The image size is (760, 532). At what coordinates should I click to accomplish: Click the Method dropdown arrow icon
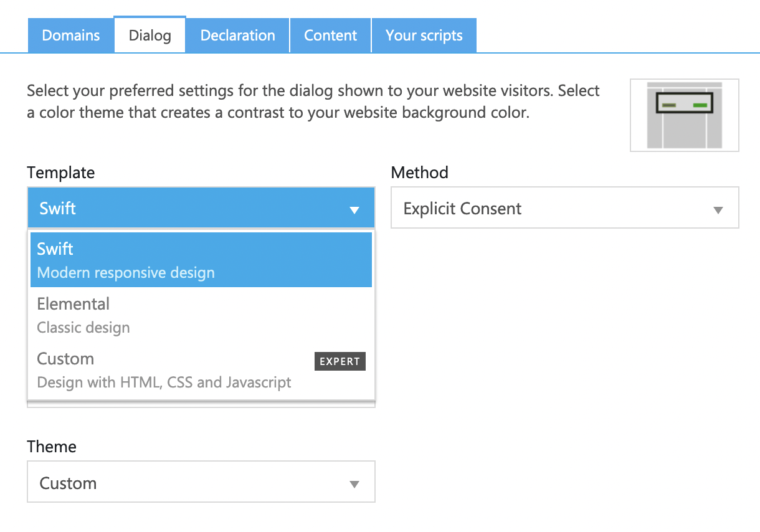(718, 210)
